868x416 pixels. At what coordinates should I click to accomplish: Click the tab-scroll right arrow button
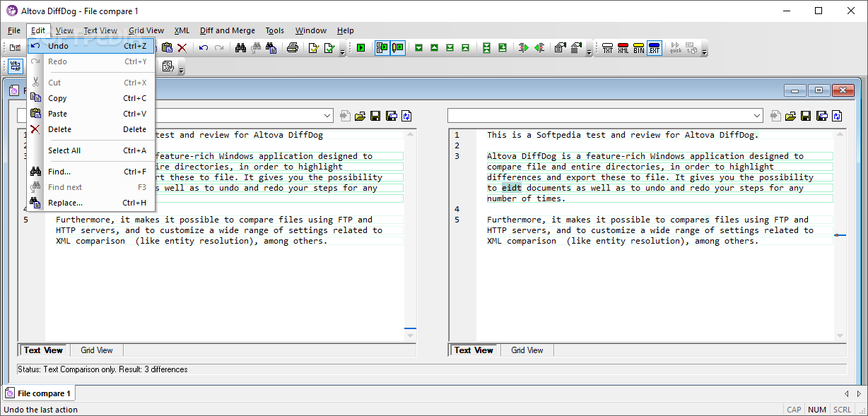pyautogui.click(x=859, y=393)
